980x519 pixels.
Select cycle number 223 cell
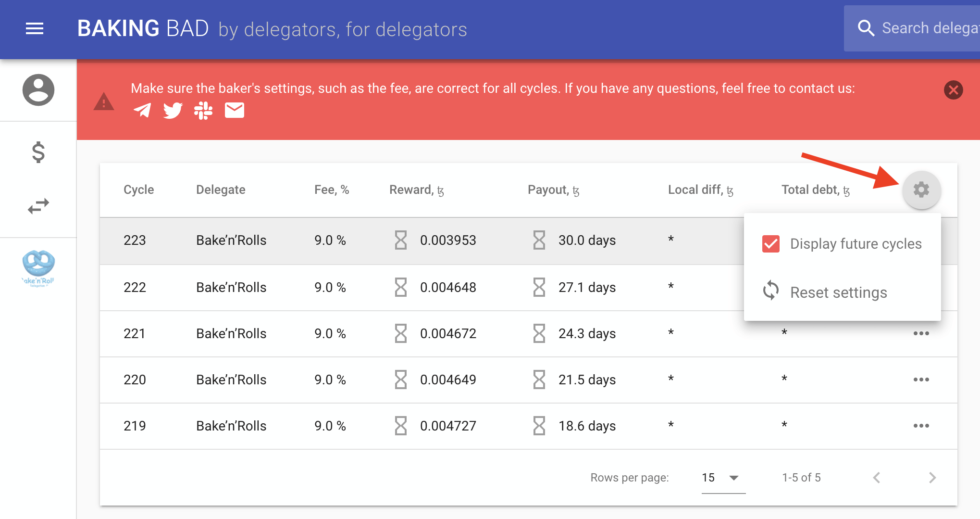(135, 240)
